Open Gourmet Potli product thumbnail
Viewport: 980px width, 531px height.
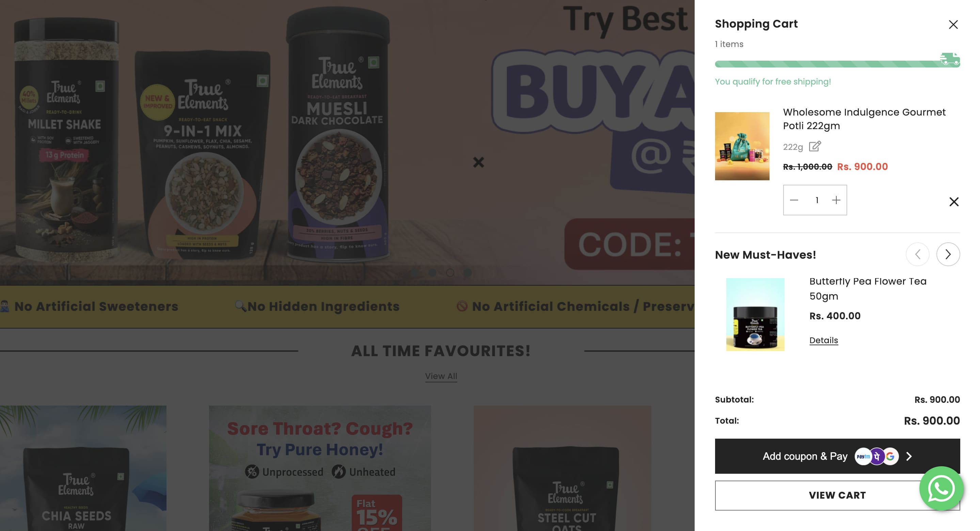click(x=742, y=146)
